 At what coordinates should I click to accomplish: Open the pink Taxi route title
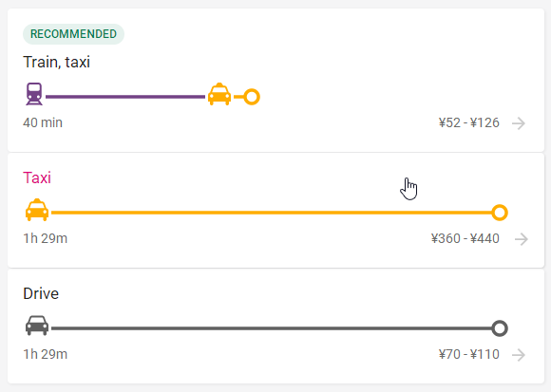click(x=37, y=177)
